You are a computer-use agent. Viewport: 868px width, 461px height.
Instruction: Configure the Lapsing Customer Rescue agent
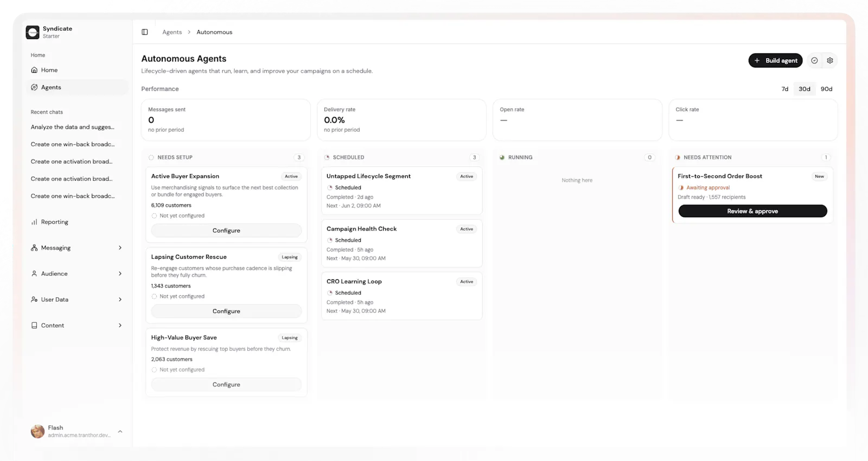tap(226, 311)
